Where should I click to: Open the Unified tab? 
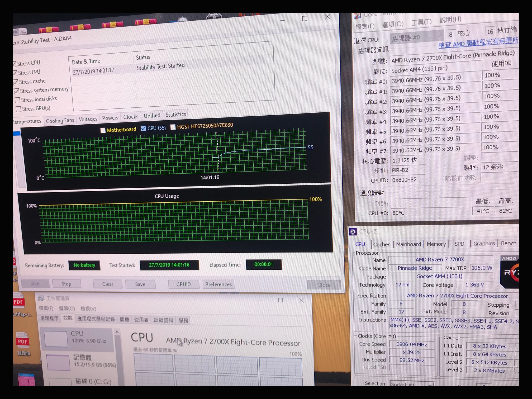[152, 116]
